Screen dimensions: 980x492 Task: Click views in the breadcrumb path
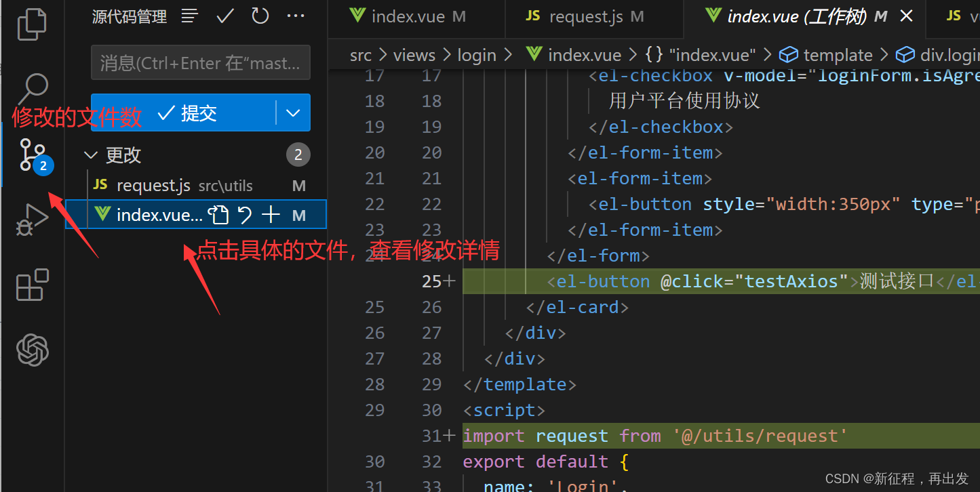414,55
